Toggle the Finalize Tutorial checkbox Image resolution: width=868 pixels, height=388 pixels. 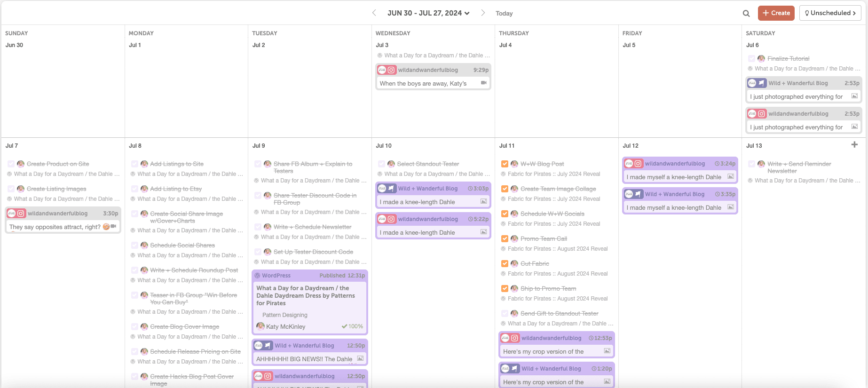click(x=751, y=59)
